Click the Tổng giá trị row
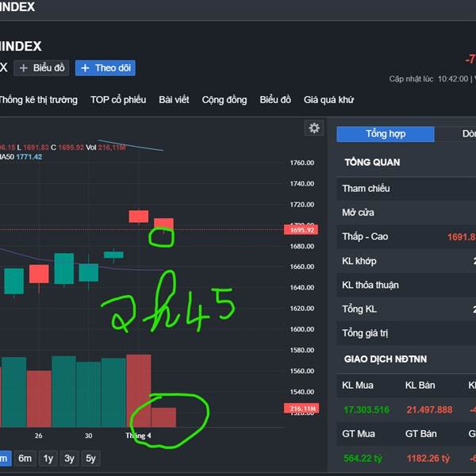This screenshot has width=476, height=476. (406, 333)
